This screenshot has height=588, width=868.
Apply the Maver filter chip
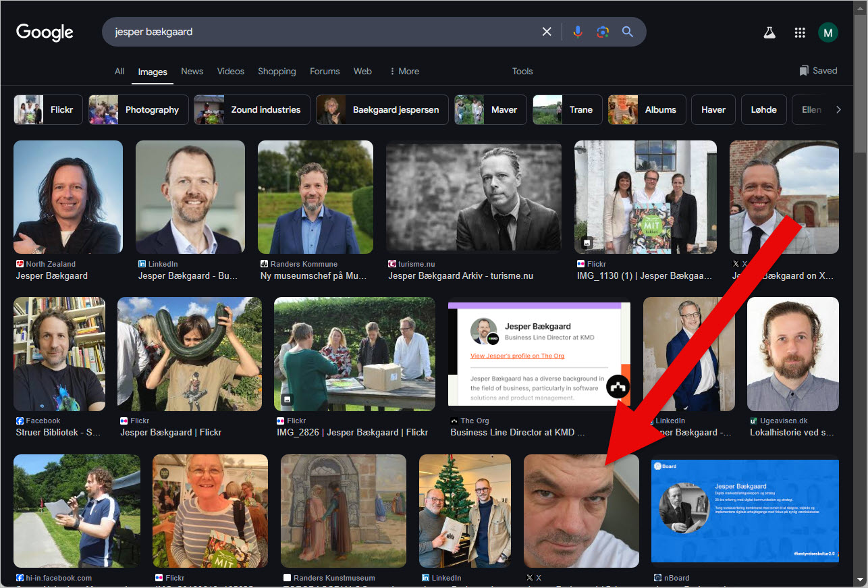[x=491, y=109]
